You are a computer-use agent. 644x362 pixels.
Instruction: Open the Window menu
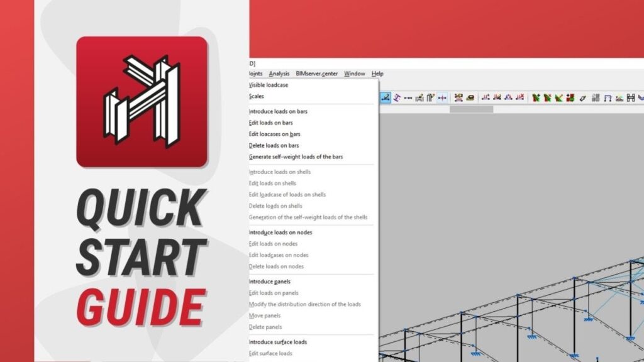click(354, 74)
